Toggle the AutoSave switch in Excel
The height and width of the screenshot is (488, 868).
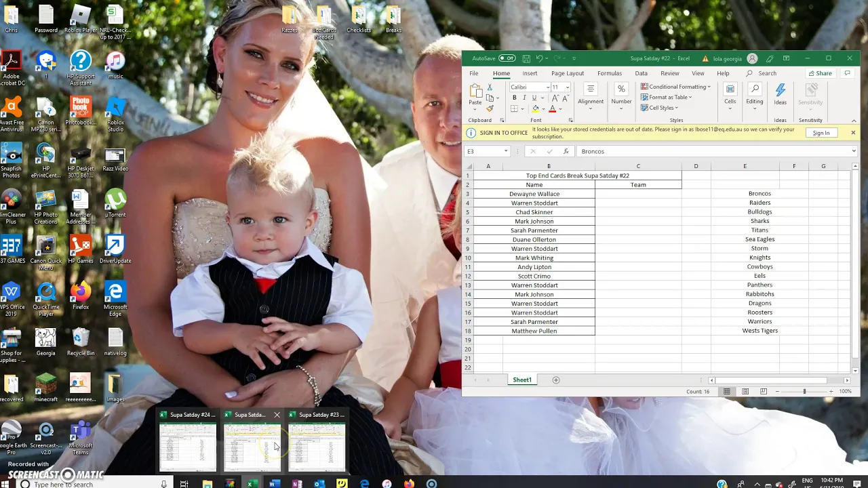coord(507,58)
